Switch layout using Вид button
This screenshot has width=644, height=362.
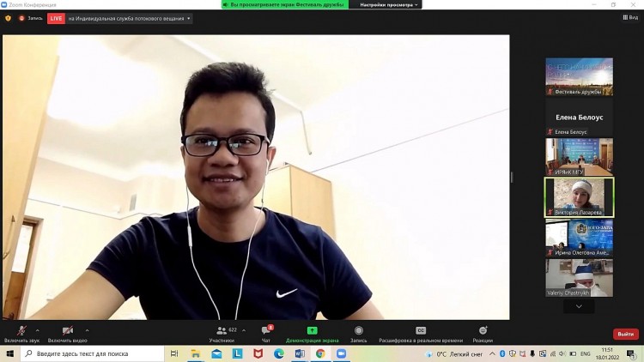pos(630,18)
